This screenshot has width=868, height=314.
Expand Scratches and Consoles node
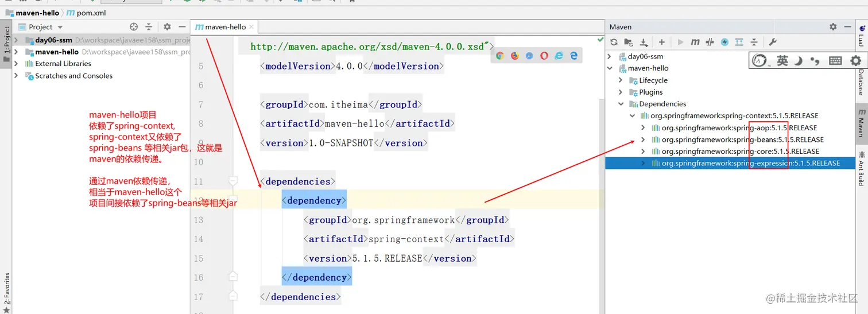click(16, 76)
